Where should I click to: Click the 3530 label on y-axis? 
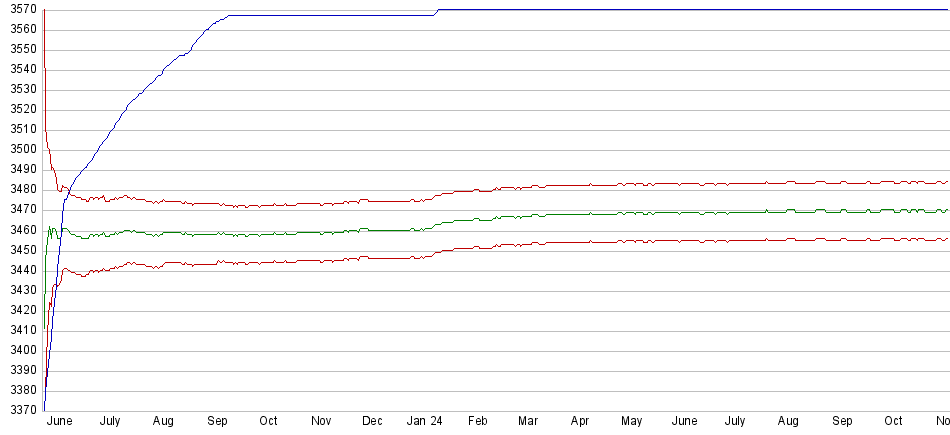tap(19, 90)
